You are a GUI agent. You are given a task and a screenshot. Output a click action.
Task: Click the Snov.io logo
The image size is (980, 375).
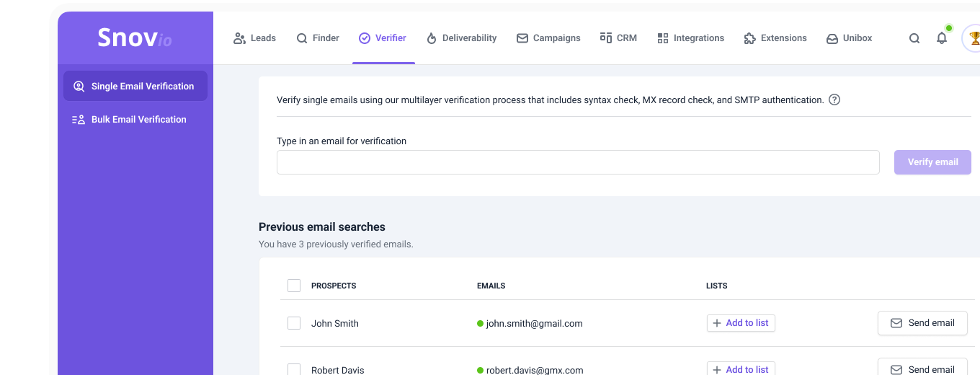[x=135, y=38]
